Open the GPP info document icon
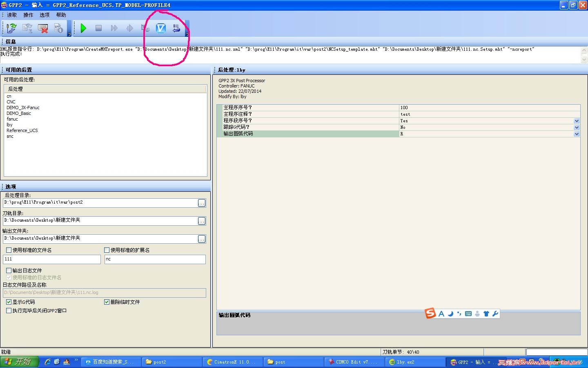The height and width of the screenshot is (368, 588). [58, 28]
